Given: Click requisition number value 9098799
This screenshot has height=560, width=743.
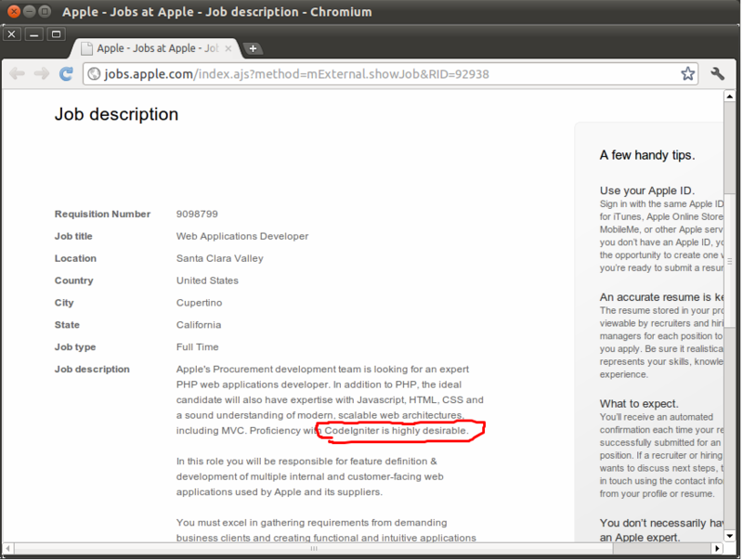Looking at the screenshot, I should [197, 215].
